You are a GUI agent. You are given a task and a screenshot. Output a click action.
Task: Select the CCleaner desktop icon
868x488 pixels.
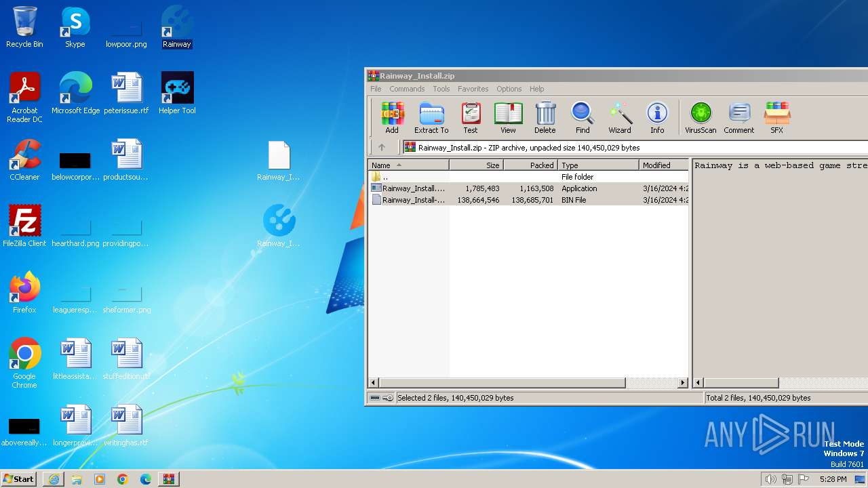coord(24,160)
